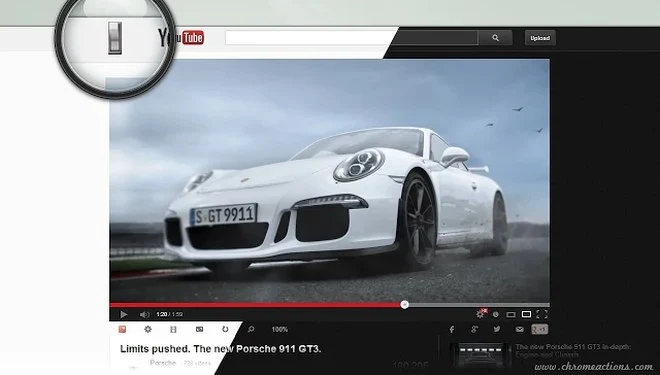Take a video screenshot icon
This screenshot has width=660, height=375.
click(200, 329)
